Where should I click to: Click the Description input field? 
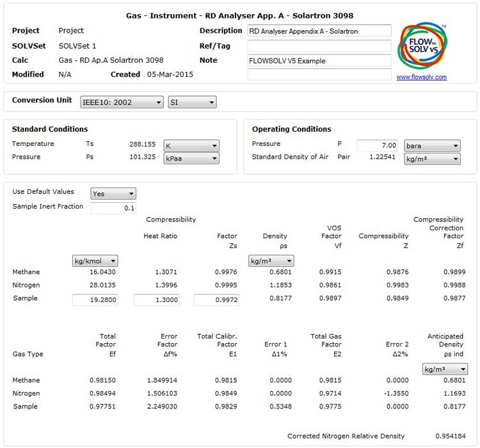[x=319, y=31]
